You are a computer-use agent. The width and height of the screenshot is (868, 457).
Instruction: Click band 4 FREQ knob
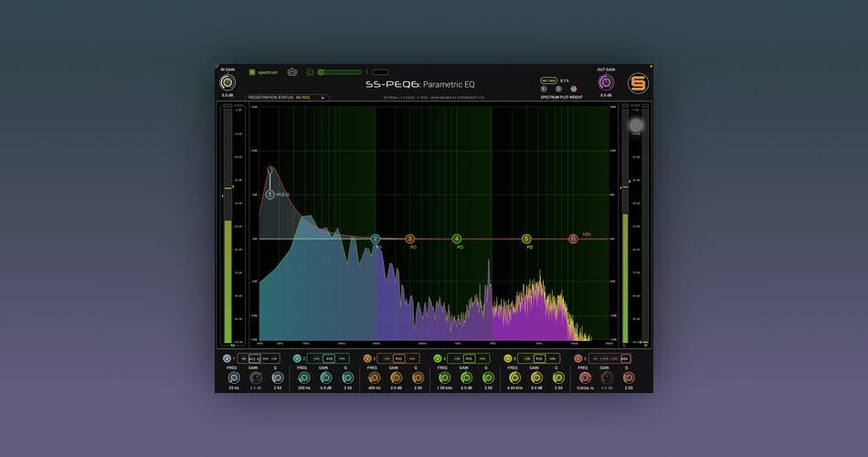point(445,377)
